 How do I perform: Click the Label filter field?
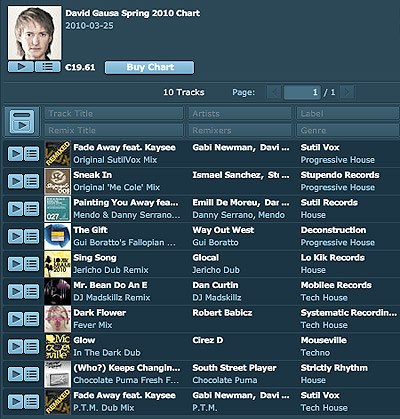pos(348,113)
